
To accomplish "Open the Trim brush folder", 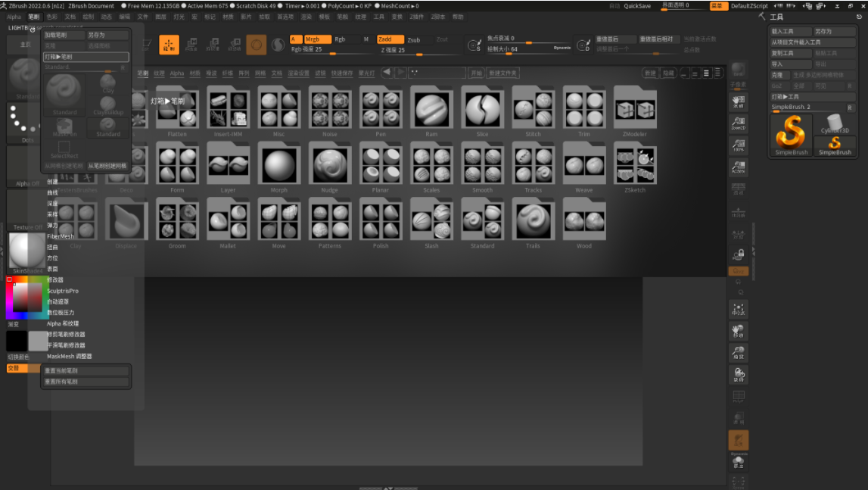I will tap(584, 111).
